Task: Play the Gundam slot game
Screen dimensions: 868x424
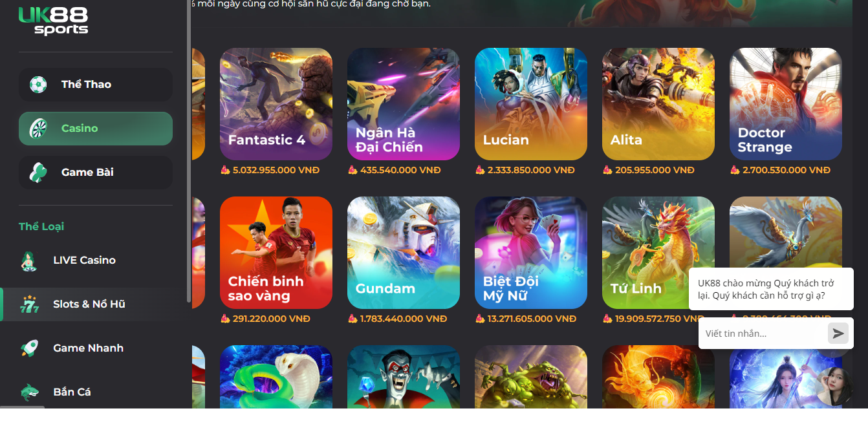Action: click(x=404, y=253)
